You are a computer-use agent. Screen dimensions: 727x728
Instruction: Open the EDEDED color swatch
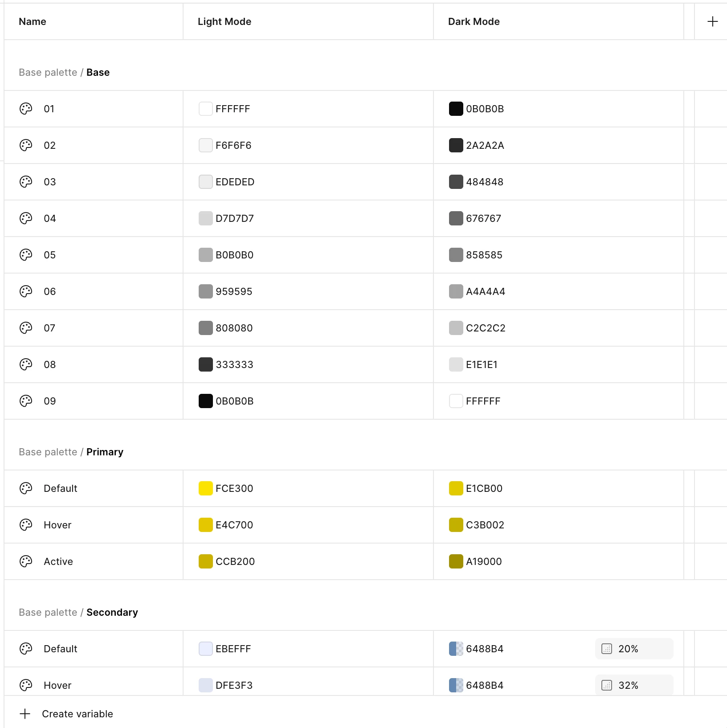pos(205,182)
